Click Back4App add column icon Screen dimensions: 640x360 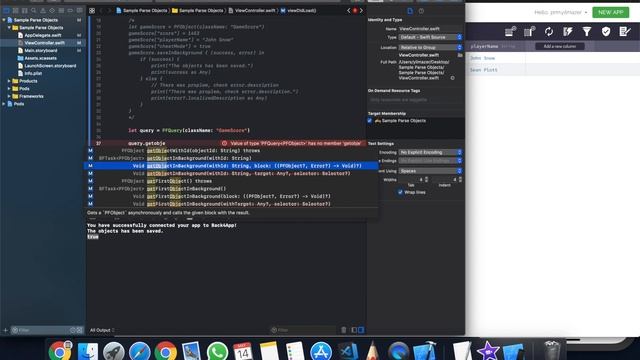[529, 31]
